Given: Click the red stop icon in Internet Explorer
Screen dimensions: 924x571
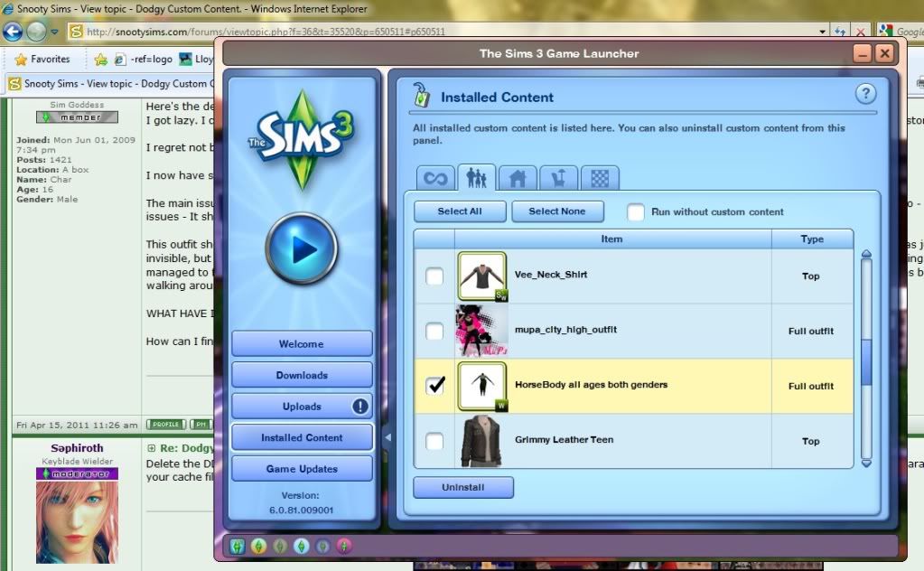Looking at the screenshot, I should [x=861, y=32].
